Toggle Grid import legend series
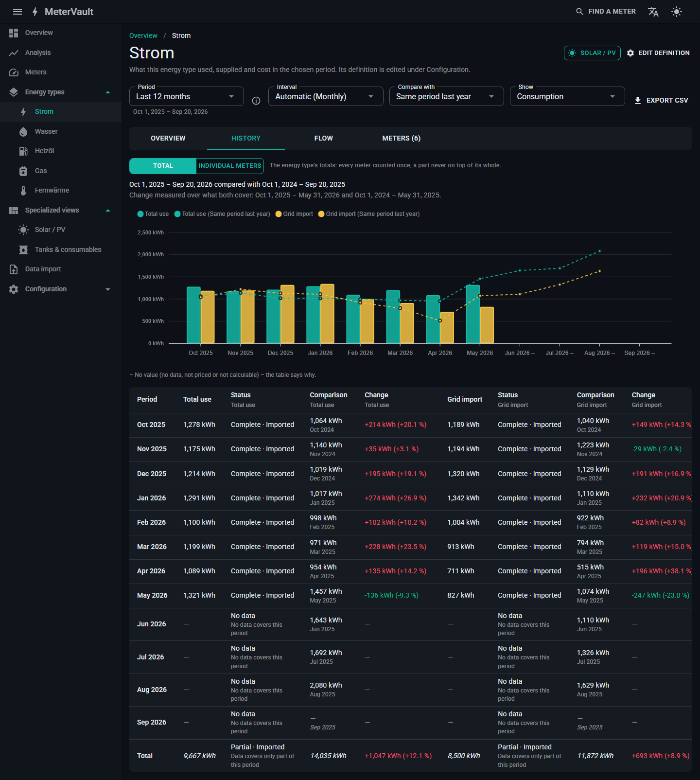This screenshot has height=780, width=700. click(294, 214)
